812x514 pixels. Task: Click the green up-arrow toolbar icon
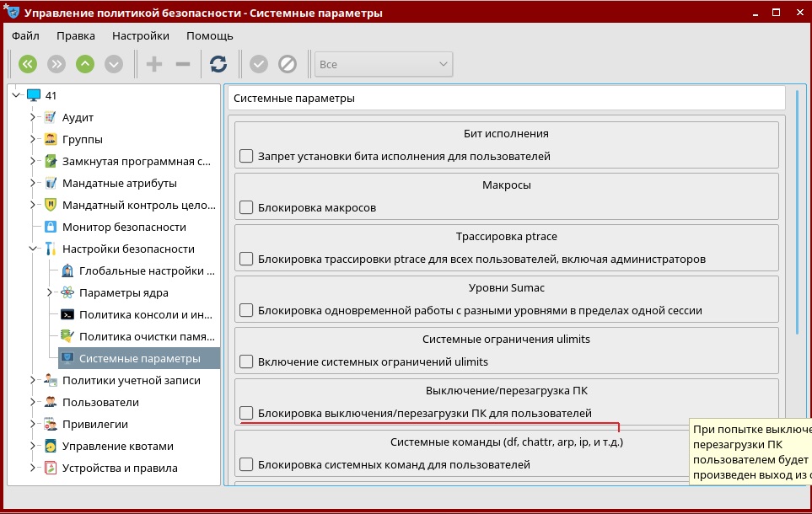pyautogui.click(x=85, y=64)
